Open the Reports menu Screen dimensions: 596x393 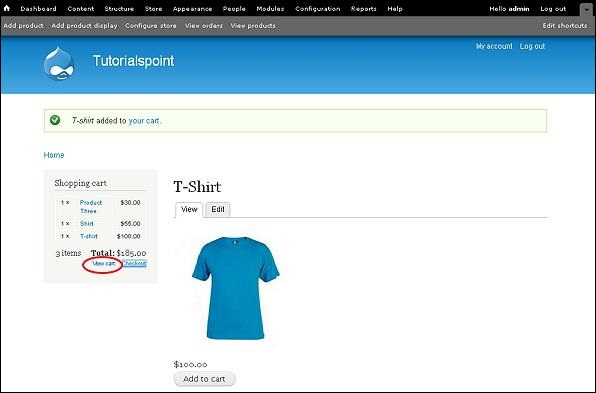[364, 8]
